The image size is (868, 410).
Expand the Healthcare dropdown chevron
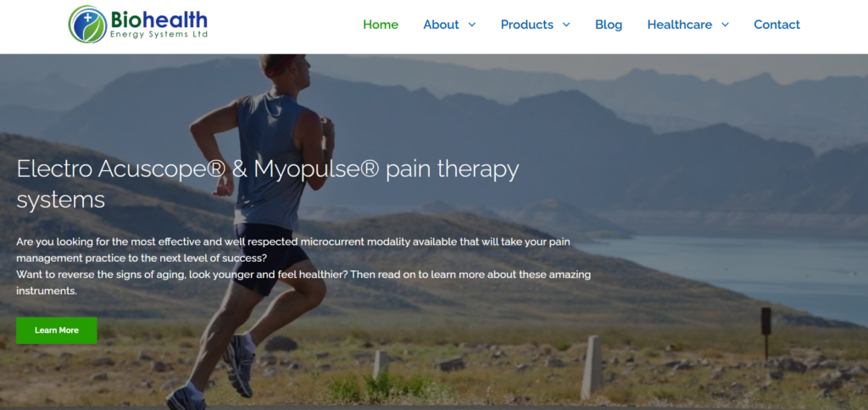[726, 25]
